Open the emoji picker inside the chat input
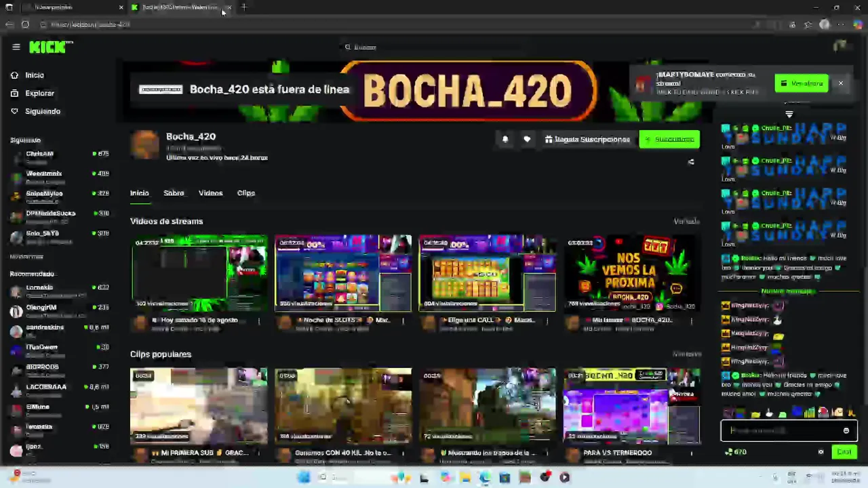 coord(846,430)
